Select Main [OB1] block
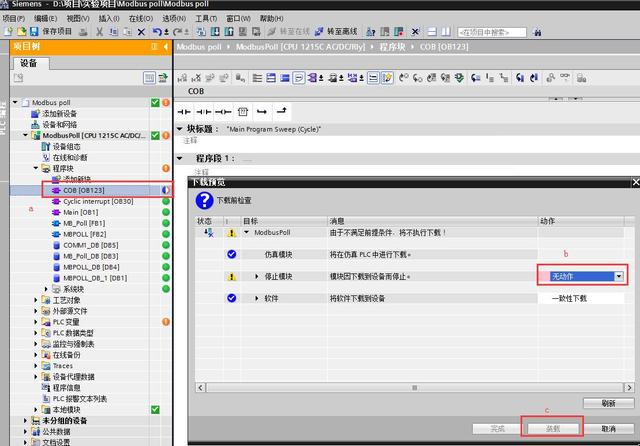The width and height of the screenshot is (640, 446). point(80,212)
